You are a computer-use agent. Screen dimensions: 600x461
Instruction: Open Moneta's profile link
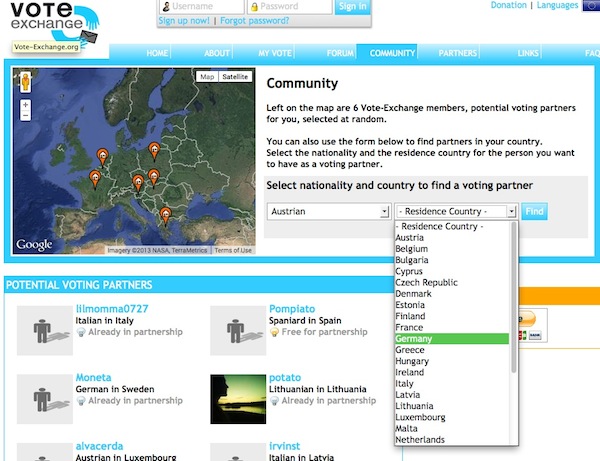93,377
